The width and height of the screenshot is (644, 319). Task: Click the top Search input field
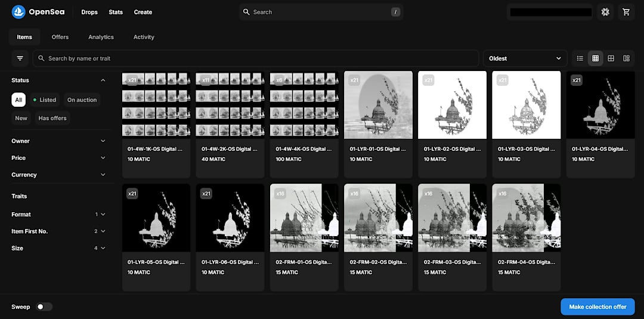(x=321, y=12)
